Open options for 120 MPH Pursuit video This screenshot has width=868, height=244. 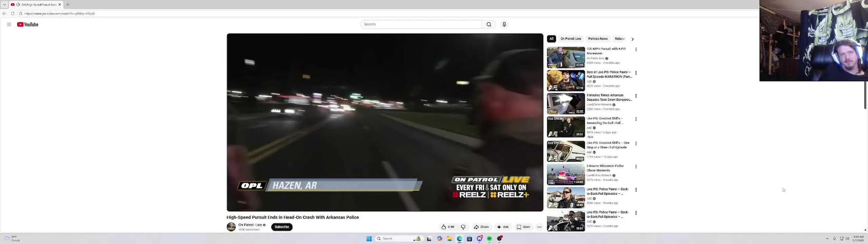coord(636,49)
